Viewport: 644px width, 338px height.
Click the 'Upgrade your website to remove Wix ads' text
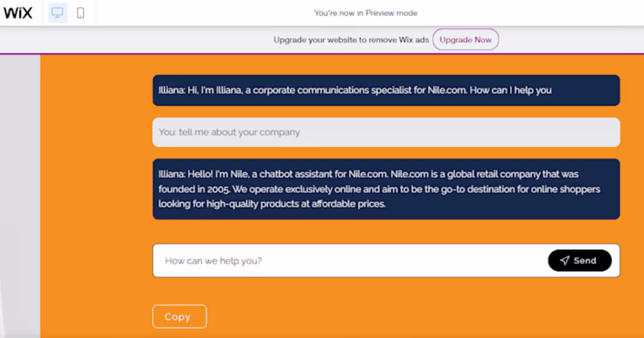[x=351, y=40]
